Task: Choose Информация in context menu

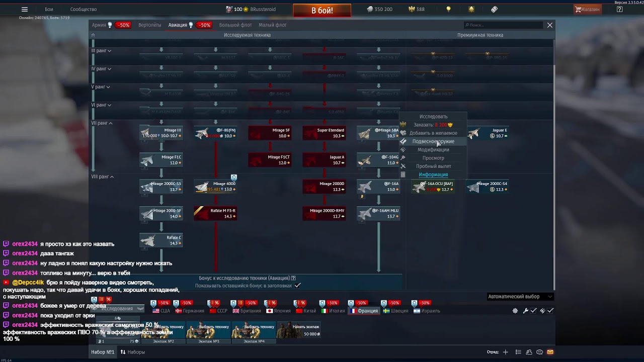Action: (x=433, y=174)
